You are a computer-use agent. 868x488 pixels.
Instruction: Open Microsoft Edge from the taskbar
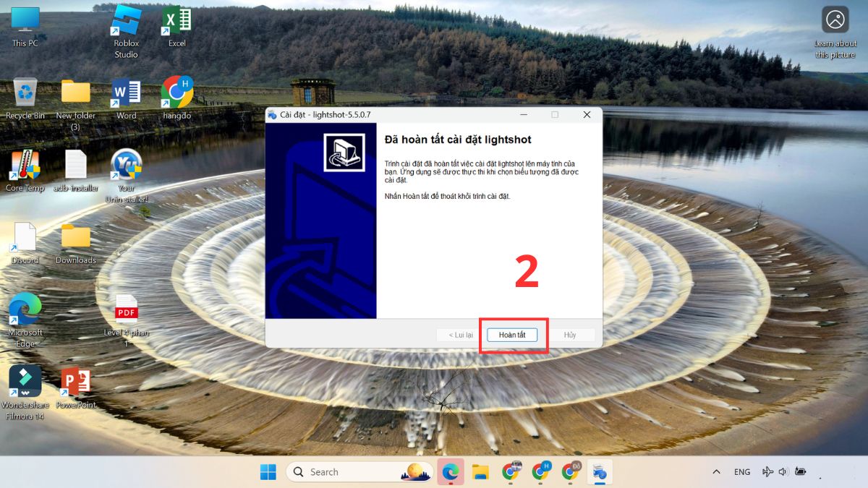point(451,472)
